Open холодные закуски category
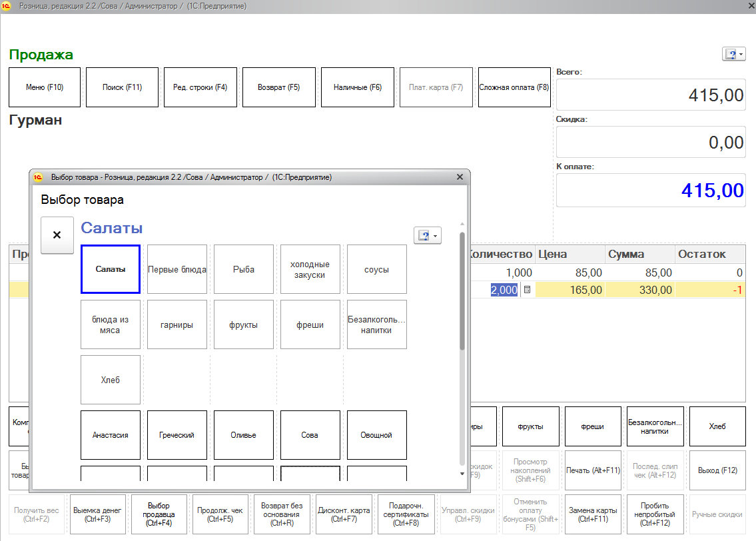 pyautogui.click(x=310, y=269)
